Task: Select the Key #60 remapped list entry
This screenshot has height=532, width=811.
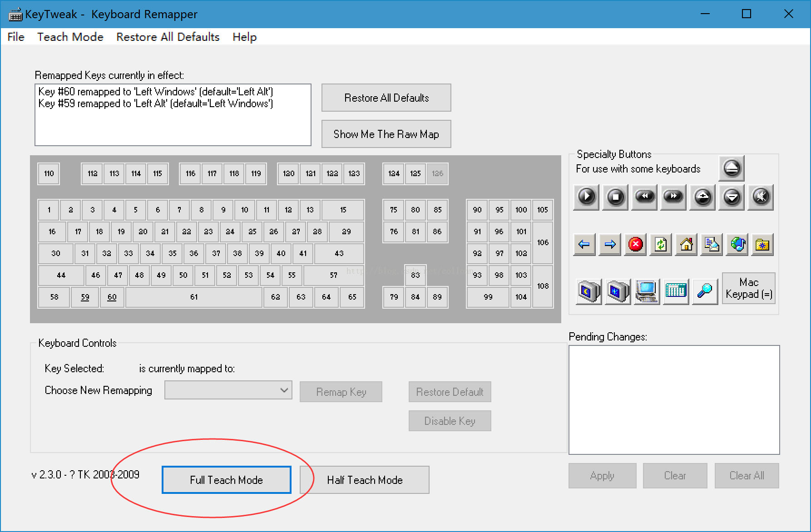Action: pyautogui.click(x=156, y=92)
